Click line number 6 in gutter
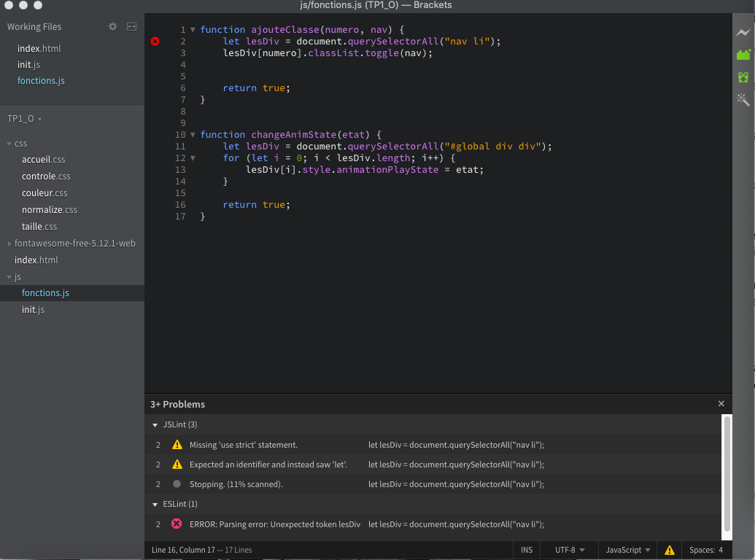The height and width of the screenshot is (560, 755). (183, 88)
